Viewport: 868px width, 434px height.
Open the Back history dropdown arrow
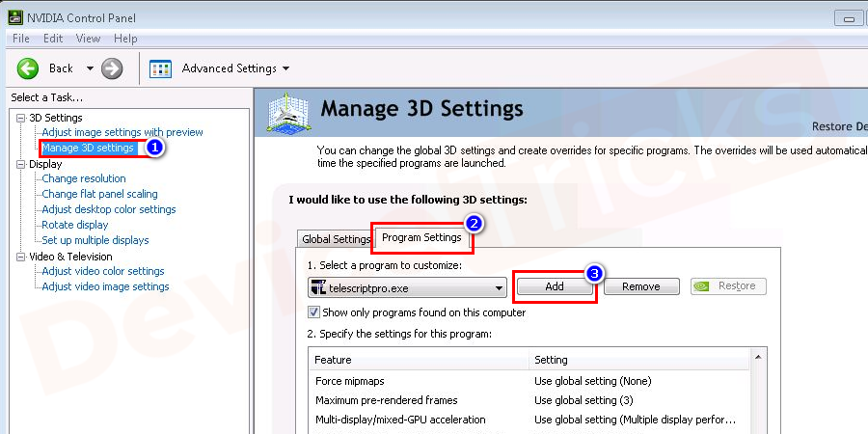click(91, 68)
